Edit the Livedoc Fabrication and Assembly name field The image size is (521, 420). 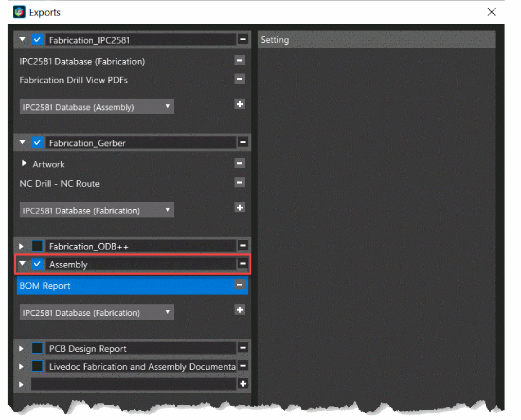141,367
